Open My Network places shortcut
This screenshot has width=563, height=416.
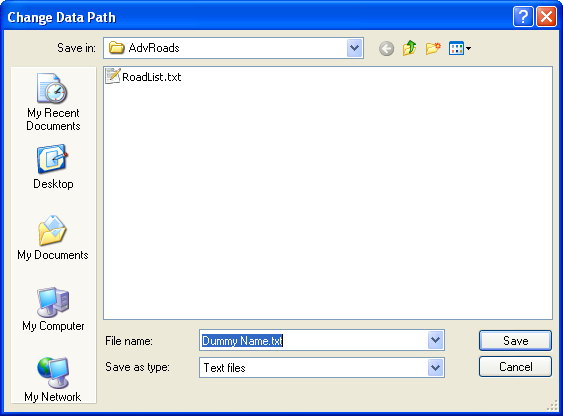click(53, 379)
